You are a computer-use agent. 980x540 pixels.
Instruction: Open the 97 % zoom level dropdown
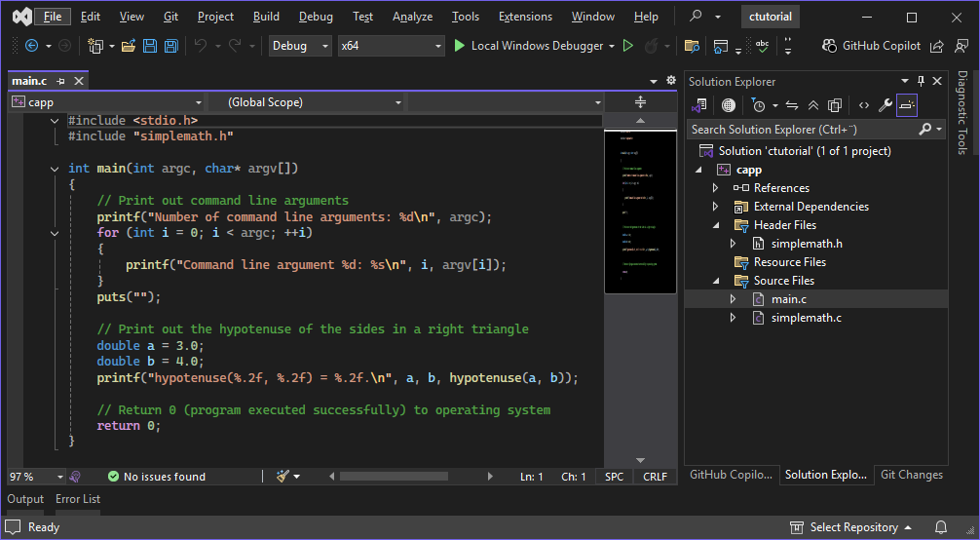(x=36, y=477)
